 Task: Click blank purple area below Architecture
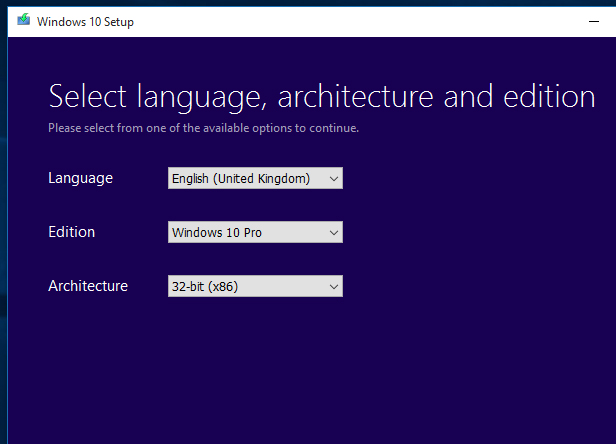click(300, 380)
